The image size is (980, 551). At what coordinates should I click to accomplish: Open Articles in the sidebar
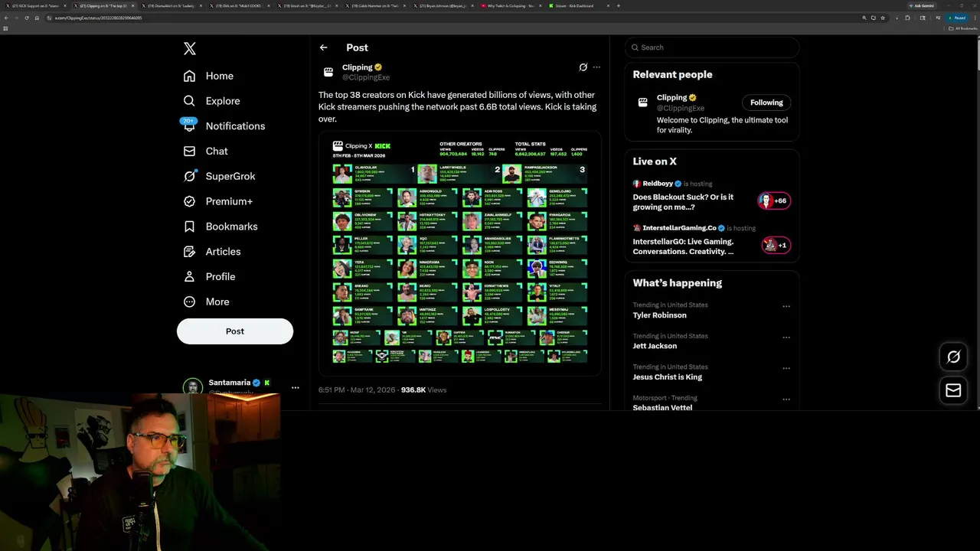coord(212,251)
